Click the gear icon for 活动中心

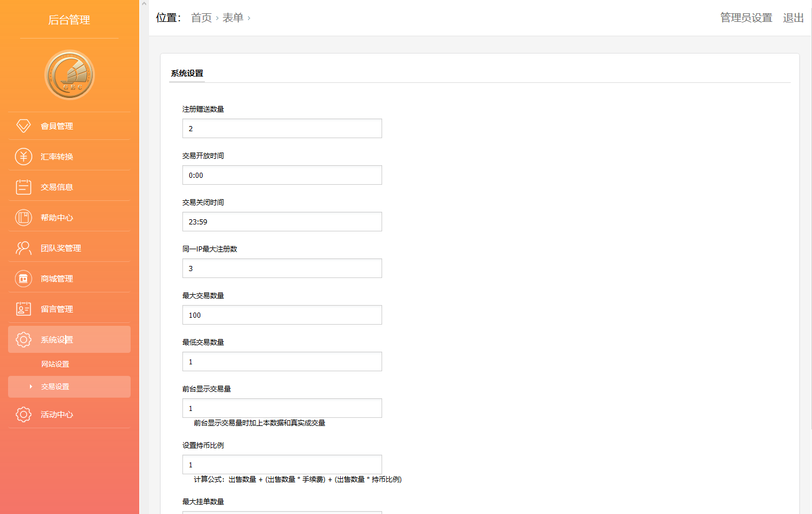click(x=24, y=414)
